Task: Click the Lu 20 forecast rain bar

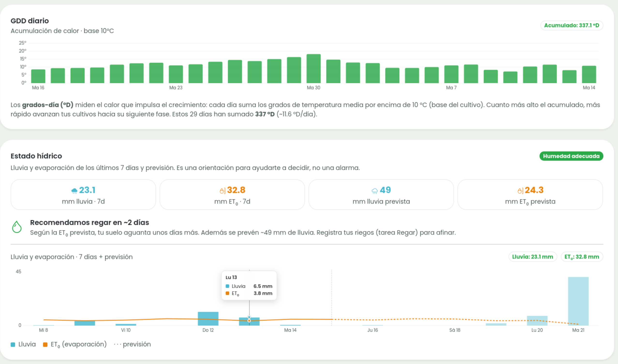Action: [537, 320]
